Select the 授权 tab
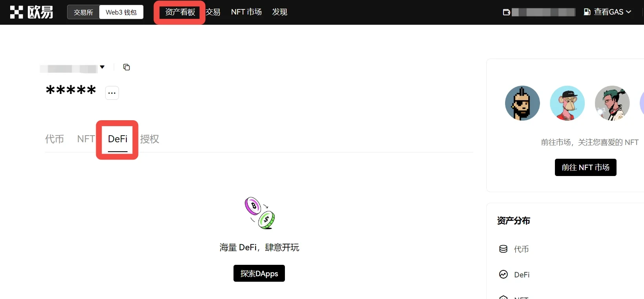The image size is (644, 299). 150,139
